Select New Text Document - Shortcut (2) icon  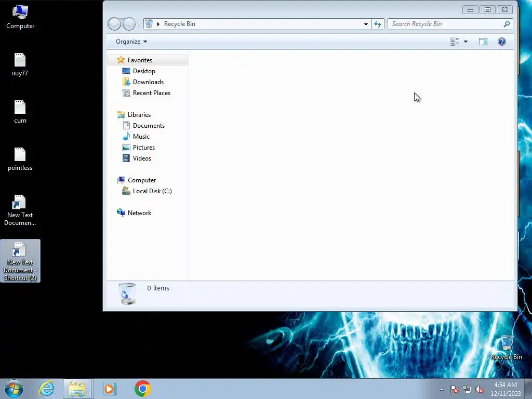(20, 261)
